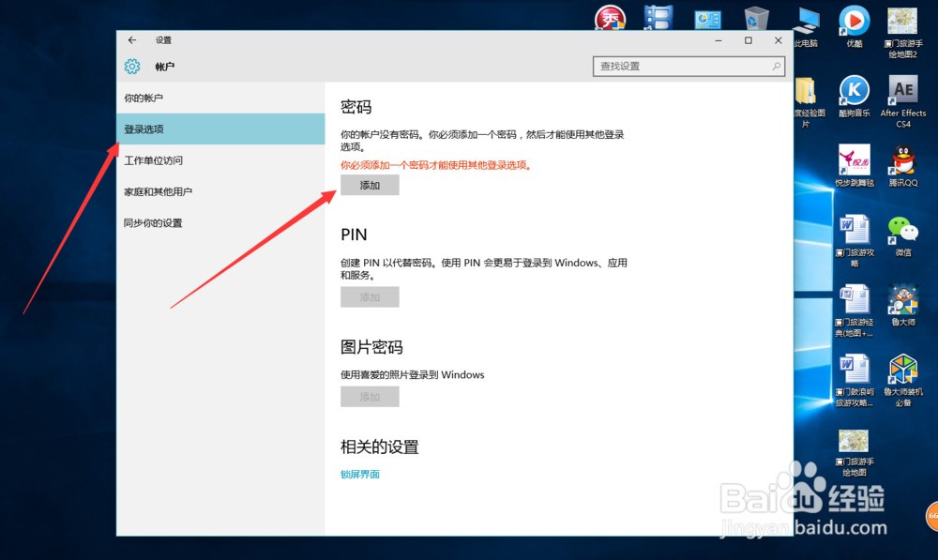Open the WeChat desktop icon

pos(902,236)
